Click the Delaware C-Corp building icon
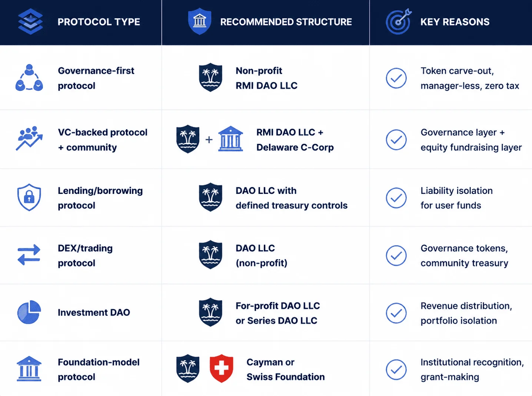The height and width of the screenshot is (396, 532). 231,139
